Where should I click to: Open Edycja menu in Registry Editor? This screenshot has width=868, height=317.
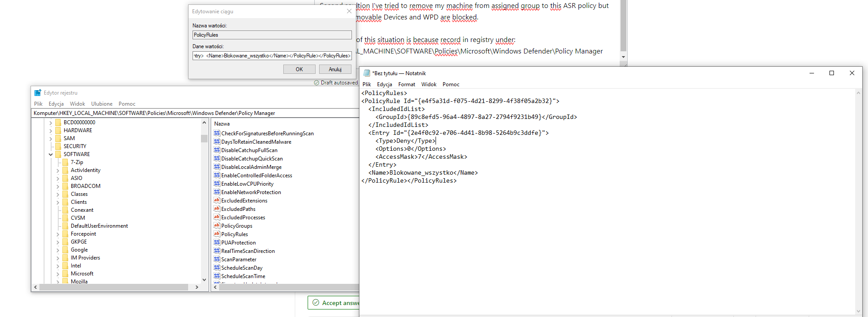pos(56,104)
